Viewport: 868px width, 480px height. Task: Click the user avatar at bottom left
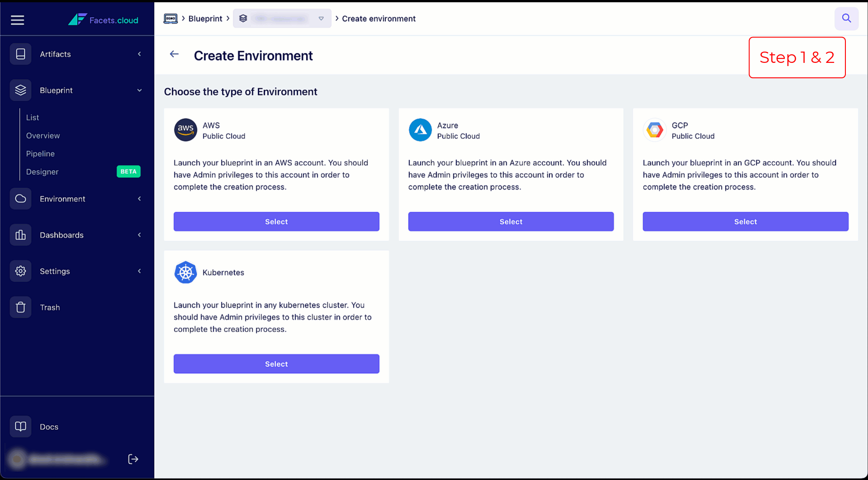pyautogui.click(x=17, y=459)
